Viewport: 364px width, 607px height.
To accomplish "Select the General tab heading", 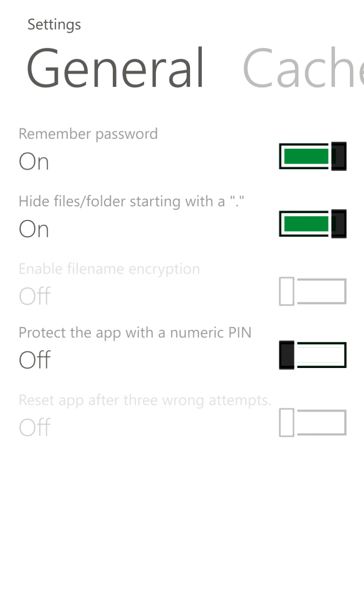I will coord(115,68).
